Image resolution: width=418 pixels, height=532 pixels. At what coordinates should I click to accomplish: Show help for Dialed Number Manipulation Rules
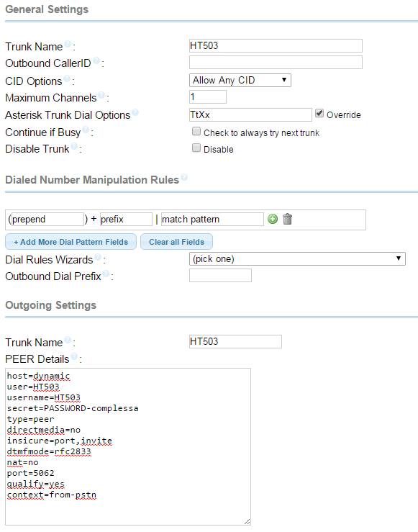(184, 177)
